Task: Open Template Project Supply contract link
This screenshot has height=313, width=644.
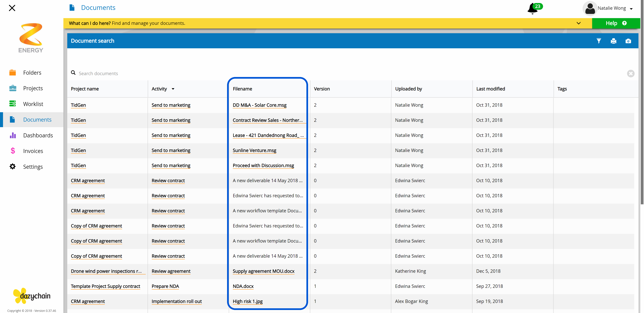Action: click(105, 286)
